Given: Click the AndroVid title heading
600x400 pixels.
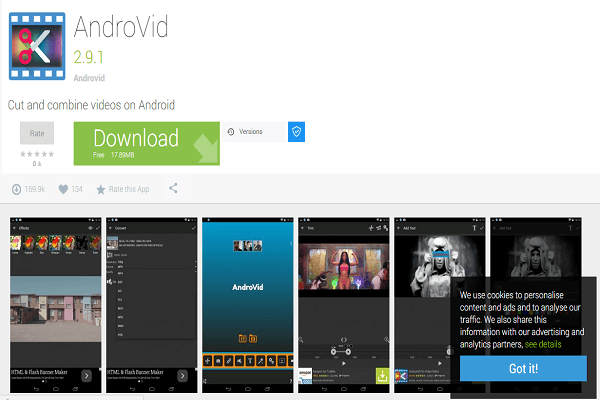Looking at the screenshot, I should click(121, 27).
